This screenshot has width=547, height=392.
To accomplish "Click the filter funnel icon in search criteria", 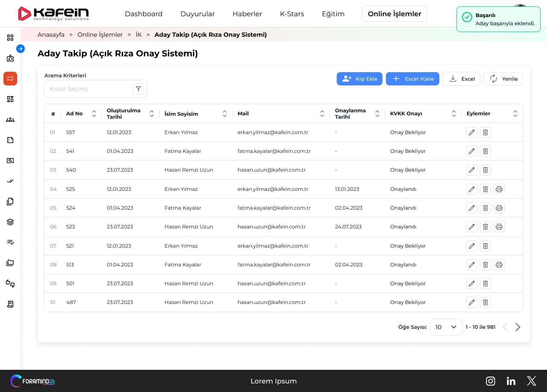I will click(138, 89).
